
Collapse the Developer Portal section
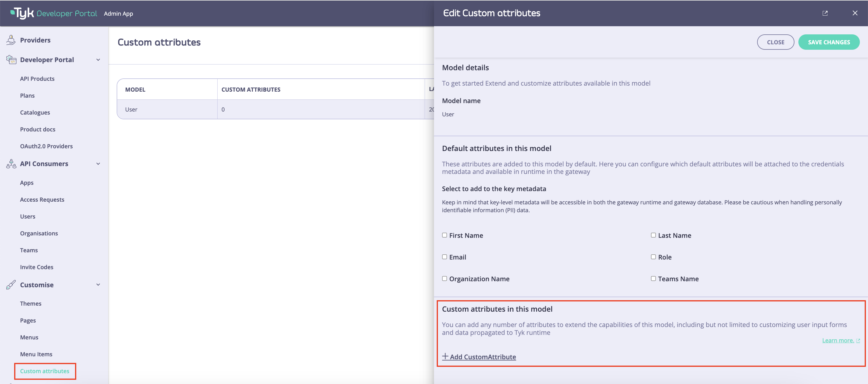[x=98, y=59]
